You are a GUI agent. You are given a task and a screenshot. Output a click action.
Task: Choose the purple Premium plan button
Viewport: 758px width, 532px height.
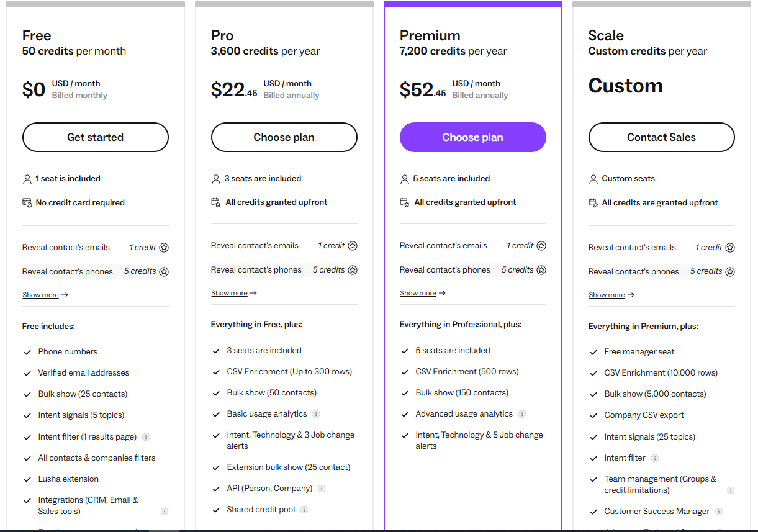pos(473,137)
